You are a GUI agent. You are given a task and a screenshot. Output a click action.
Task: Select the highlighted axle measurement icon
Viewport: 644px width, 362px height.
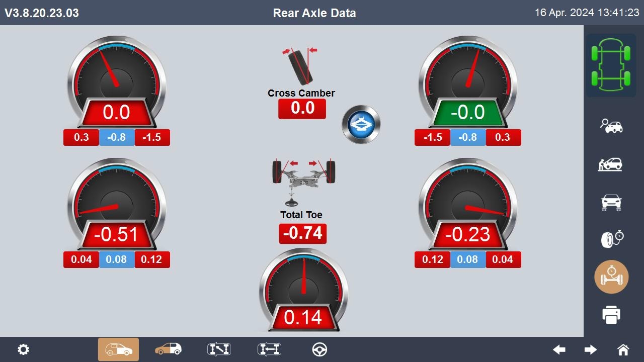pos(611,277)
